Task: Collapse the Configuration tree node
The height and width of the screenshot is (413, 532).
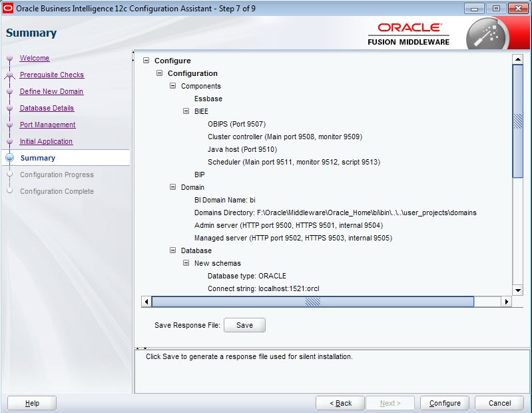Action: [x=159, y=73]
